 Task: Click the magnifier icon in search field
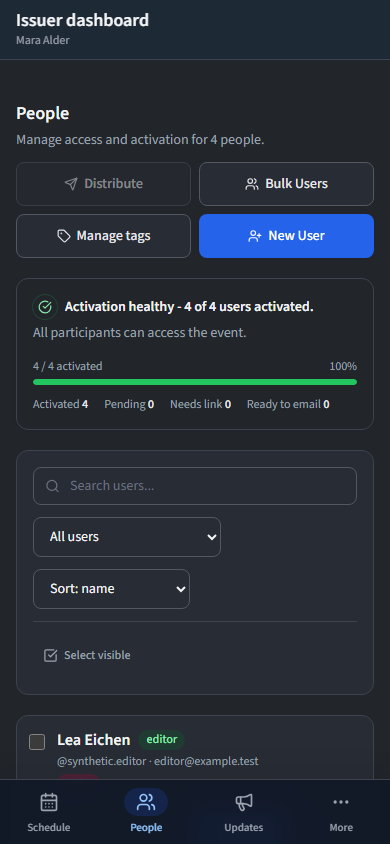click(x=52, y=486)
